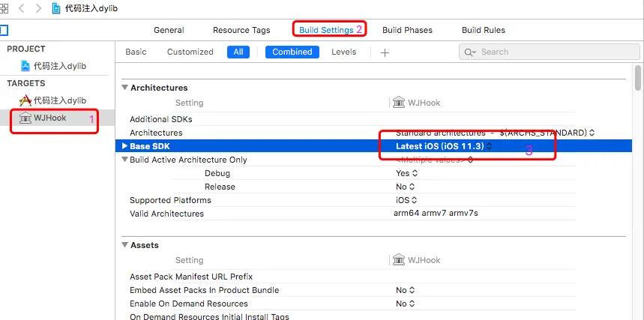Click Valid Architectures value arm64 armv7 armv7s
The width and height of the screenshot is (644, 320).
tap(436, 213)
